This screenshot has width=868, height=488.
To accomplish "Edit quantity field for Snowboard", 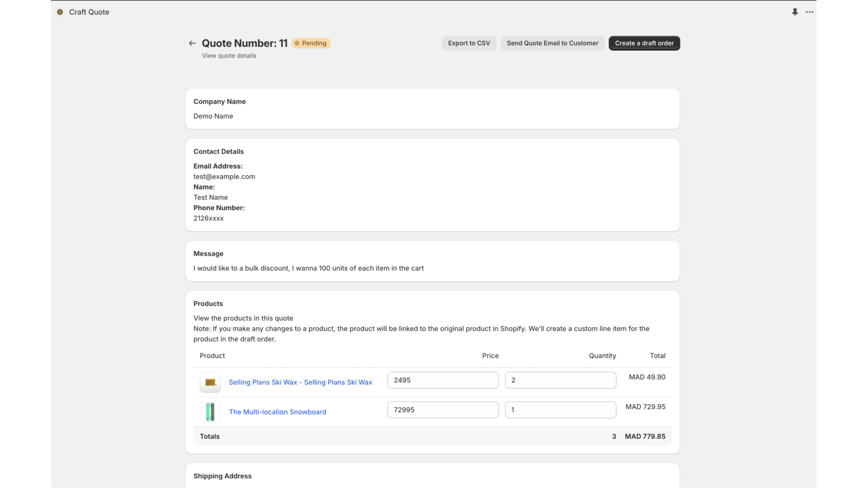I will pyautogui.click(x=560, y=410).
